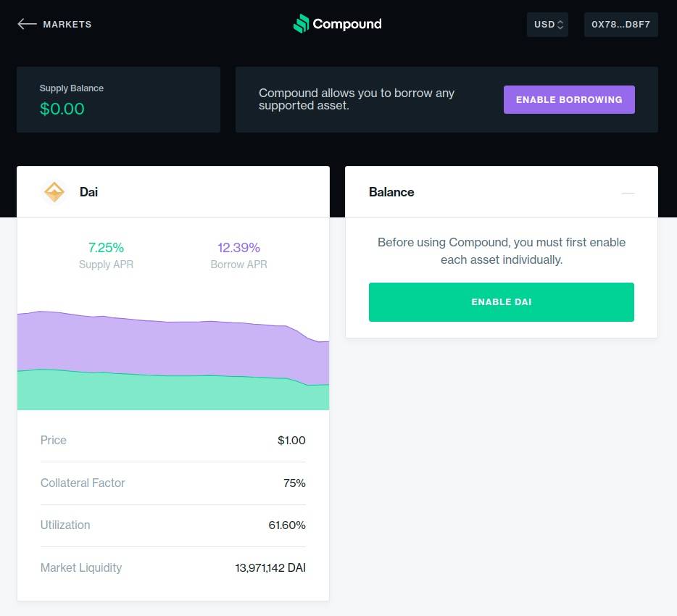
Task: Click the back arrow icon beside Markets
Action: pyautogui.click(x=27, y=24)
